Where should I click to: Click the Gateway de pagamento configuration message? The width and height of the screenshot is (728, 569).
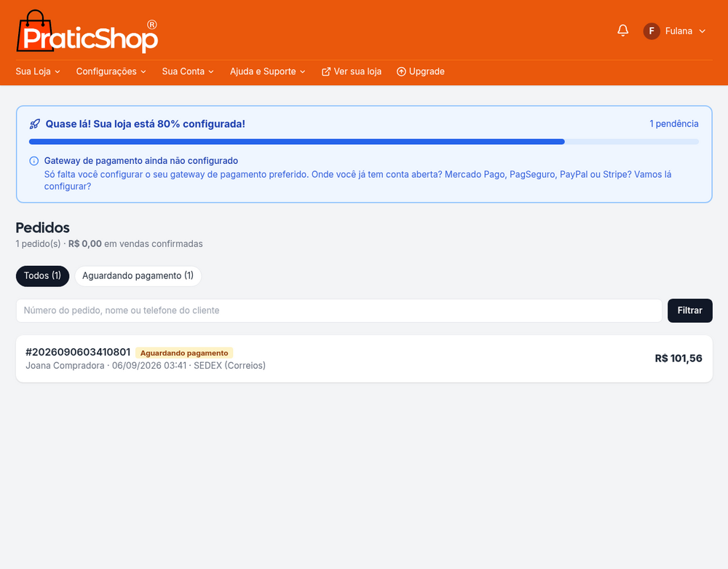[x=357, y=173]
